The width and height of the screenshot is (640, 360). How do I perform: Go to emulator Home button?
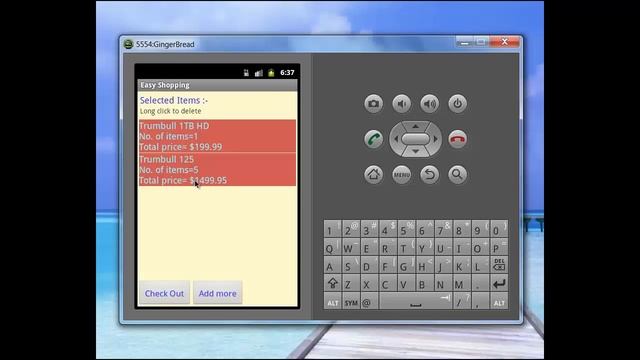373,175
